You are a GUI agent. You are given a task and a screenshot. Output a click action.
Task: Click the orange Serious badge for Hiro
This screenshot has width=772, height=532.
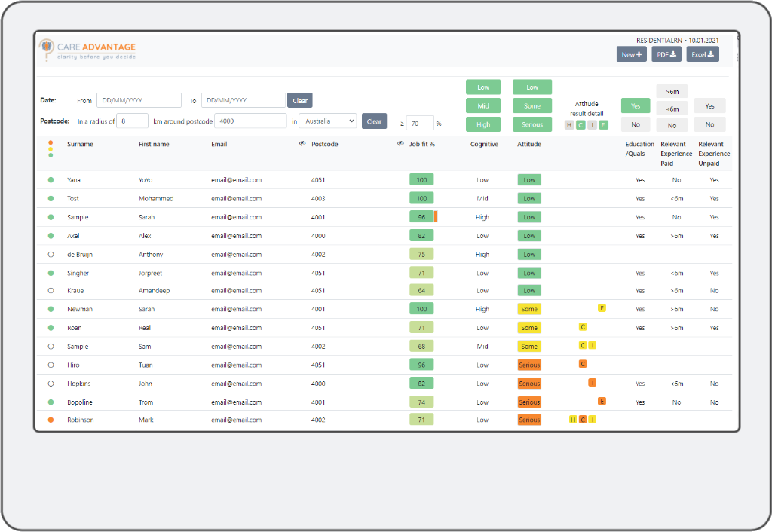pos(529,365)
